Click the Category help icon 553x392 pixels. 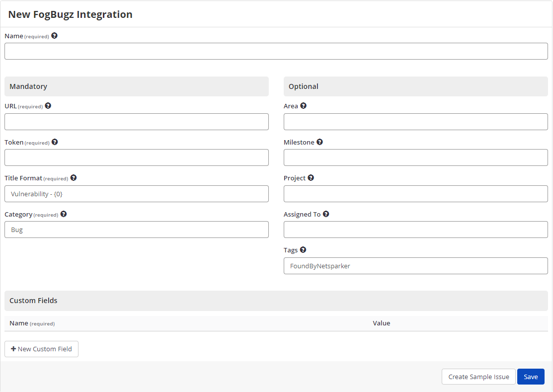[x=64, y=214]
